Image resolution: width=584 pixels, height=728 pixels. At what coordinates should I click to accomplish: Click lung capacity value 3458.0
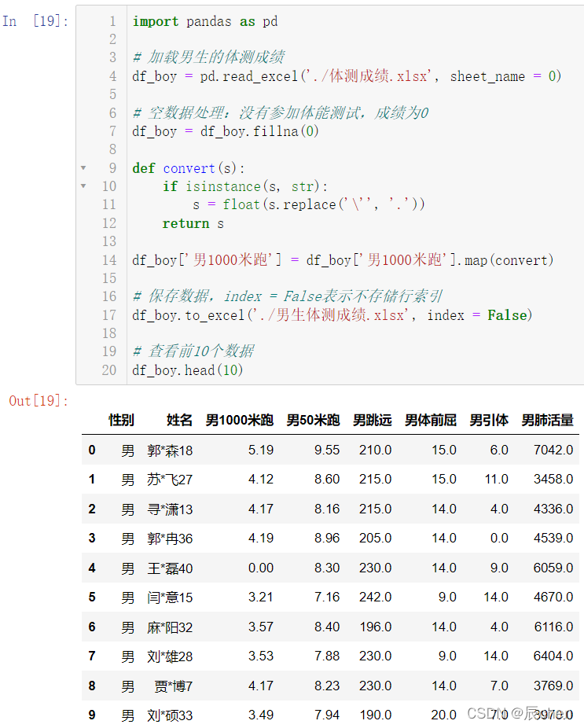point(553,479)
